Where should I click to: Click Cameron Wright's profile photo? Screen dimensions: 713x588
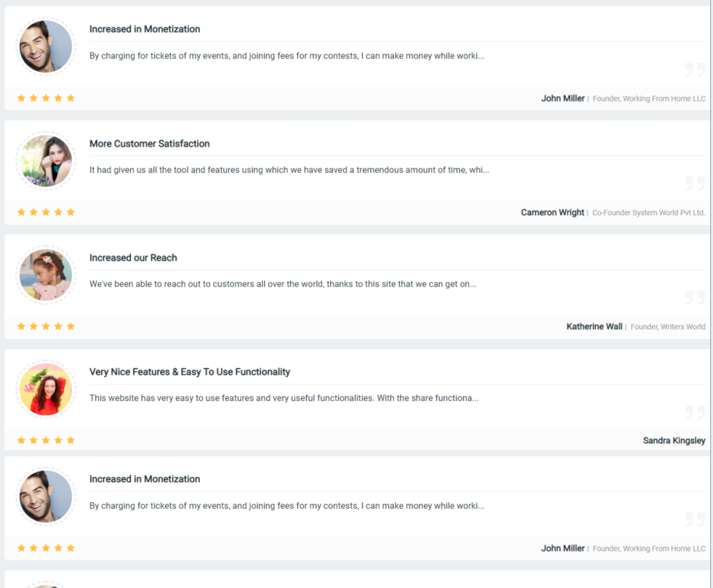pyautogui.click(x=46, y=161)
